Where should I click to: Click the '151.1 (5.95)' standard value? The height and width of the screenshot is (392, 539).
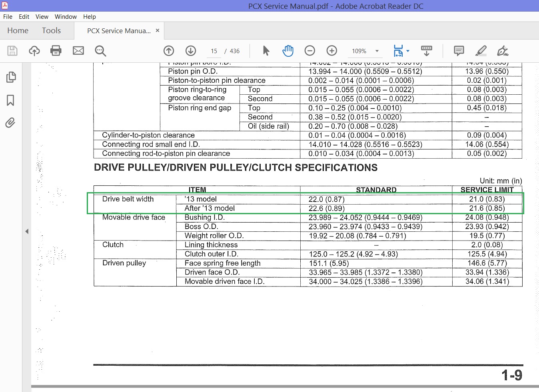pos(329,263)
